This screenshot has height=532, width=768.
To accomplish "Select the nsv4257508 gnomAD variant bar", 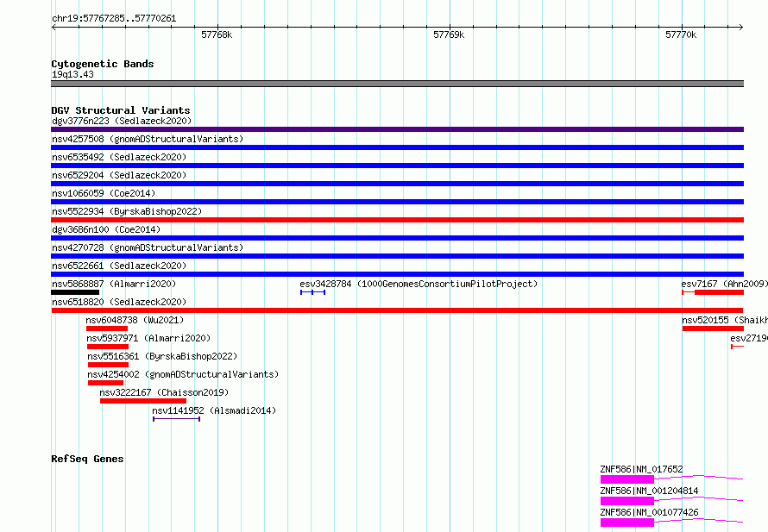I will (397, 147).
